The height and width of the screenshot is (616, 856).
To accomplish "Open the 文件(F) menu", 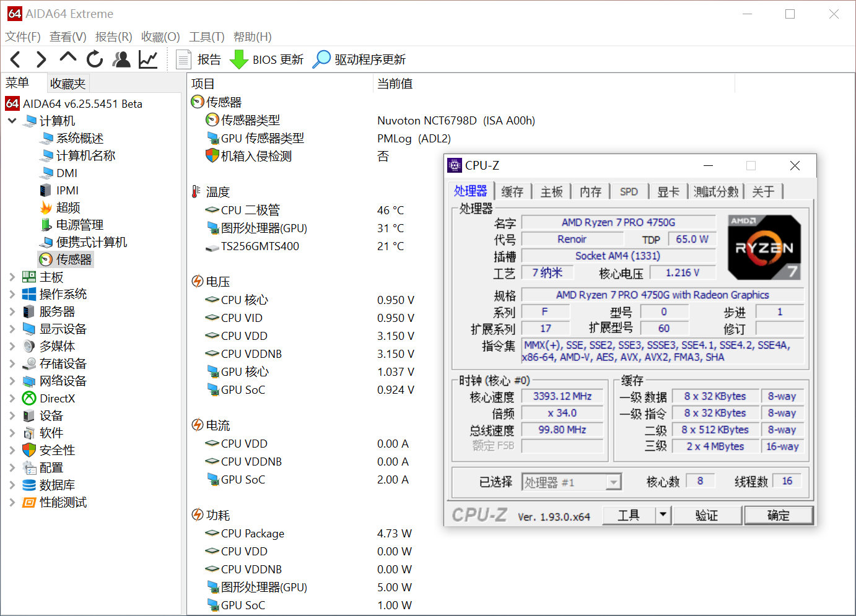I will (23, 37).
